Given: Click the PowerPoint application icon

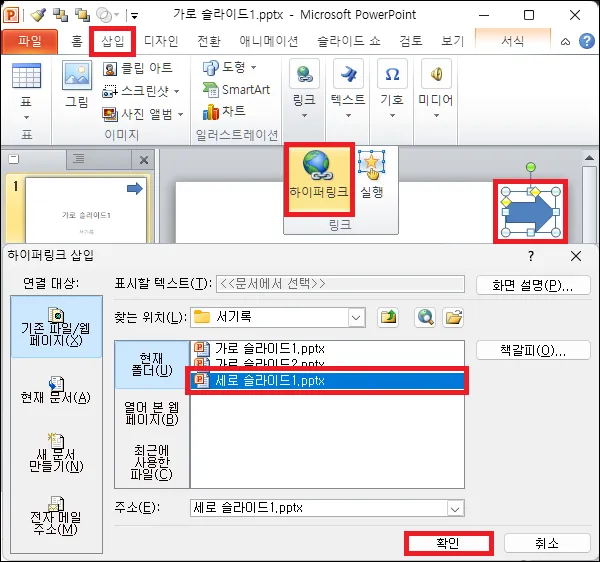Looking at the screenshot, I should pos(11,15).
